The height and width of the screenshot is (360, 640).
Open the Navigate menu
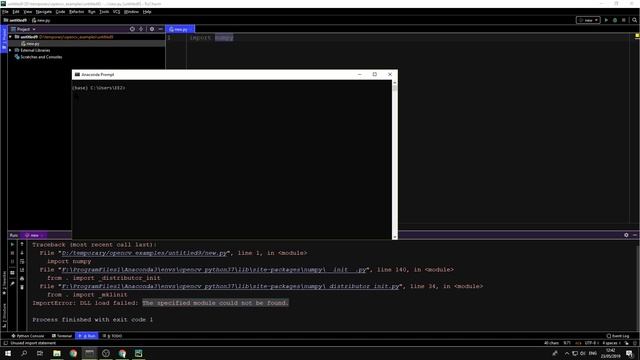44,12
